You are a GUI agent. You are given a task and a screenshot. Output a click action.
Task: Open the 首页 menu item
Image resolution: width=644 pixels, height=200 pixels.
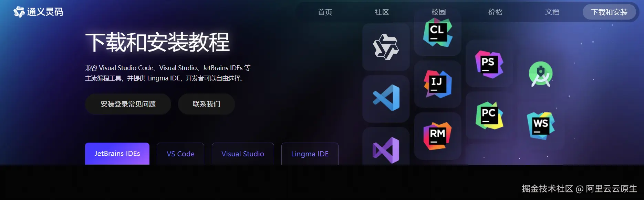click(325, 12)
